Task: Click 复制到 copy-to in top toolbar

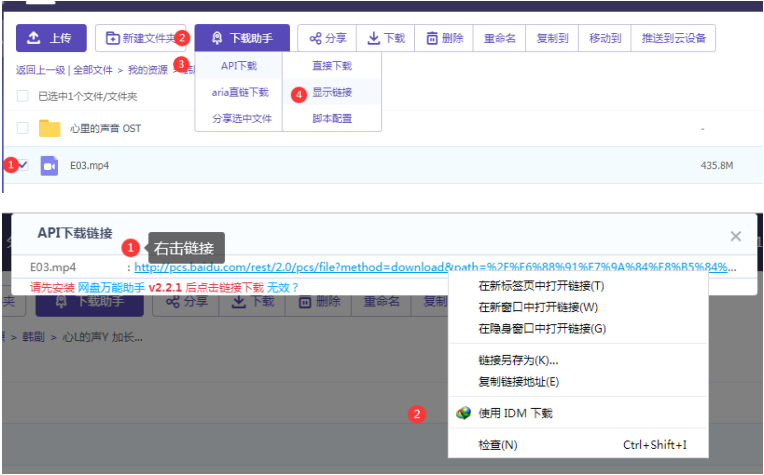Action: tap(552, 38)
